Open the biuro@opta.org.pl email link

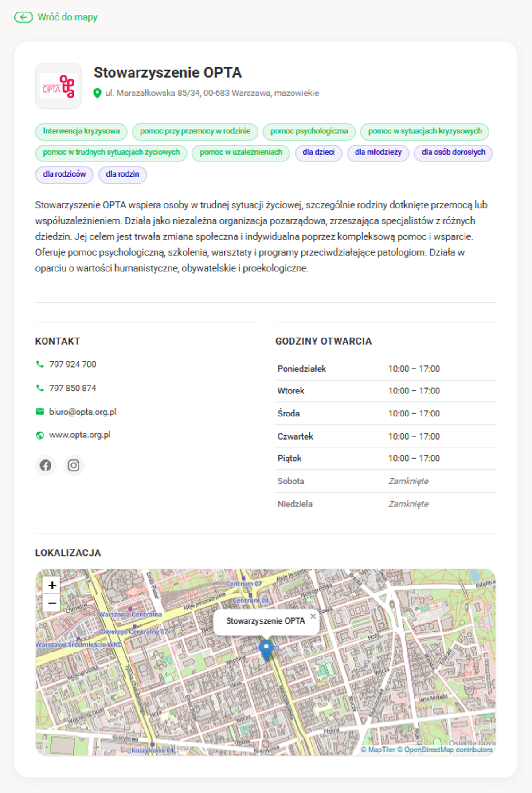click(83, 412)
